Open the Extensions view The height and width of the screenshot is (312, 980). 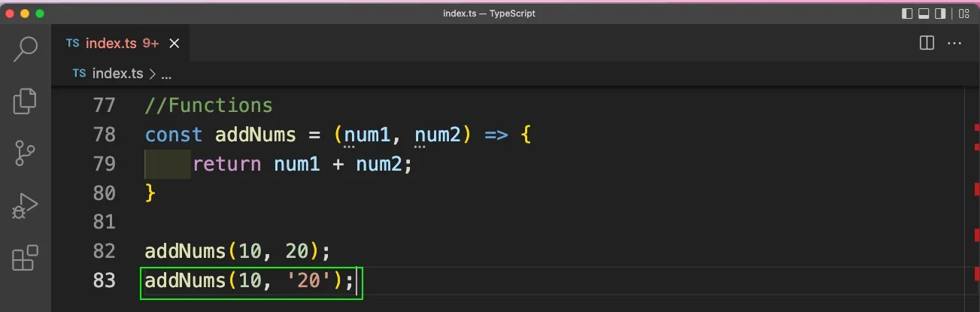tap(26, 258)
